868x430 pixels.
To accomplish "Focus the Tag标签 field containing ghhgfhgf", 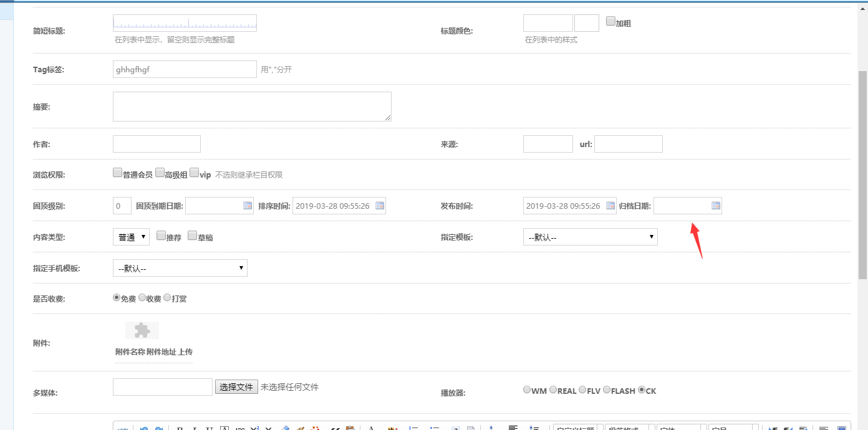I will tap(185, 69).
